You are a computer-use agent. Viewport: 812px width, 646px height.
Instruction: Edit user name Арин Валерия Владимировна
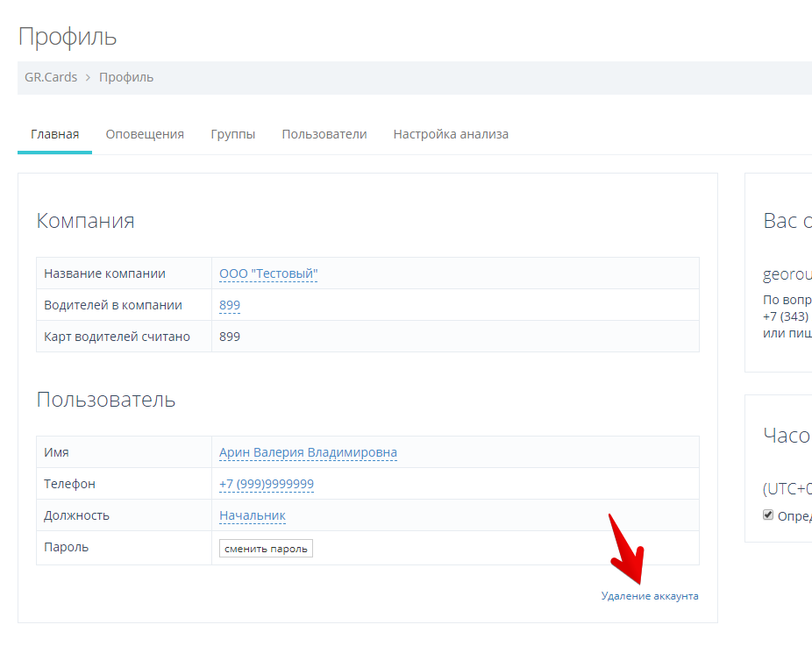[x=308, y=452]
